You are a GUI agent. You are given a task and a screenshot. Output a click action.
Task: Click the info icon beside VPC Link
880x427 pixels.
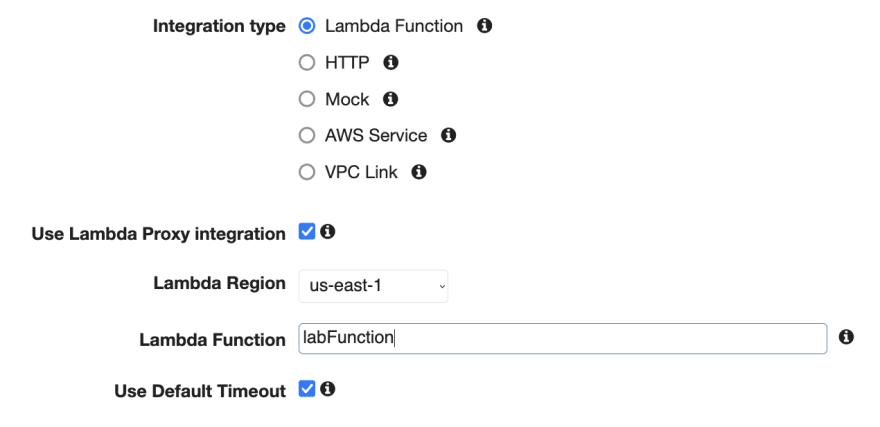point(419,172)
